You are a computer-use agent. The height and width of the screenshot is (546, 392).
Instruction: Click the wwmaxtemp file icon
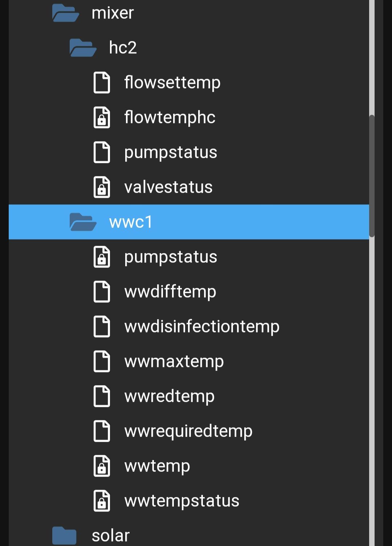point(102,361)
